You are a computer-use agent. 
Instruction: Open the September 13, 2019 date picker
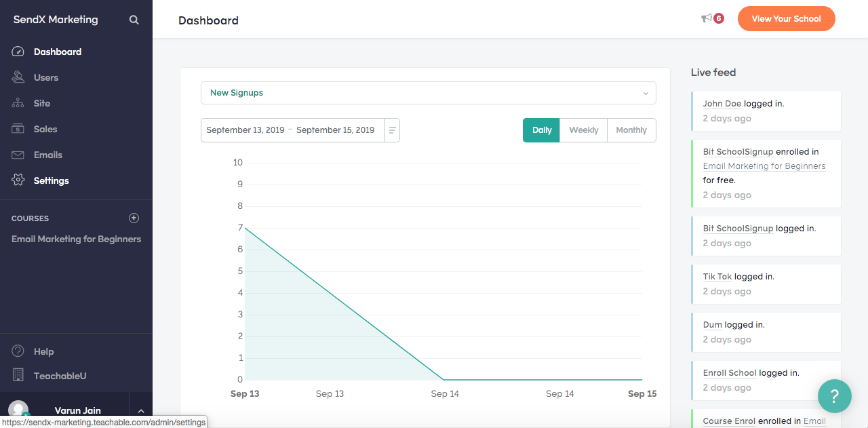tap(245, 130)
